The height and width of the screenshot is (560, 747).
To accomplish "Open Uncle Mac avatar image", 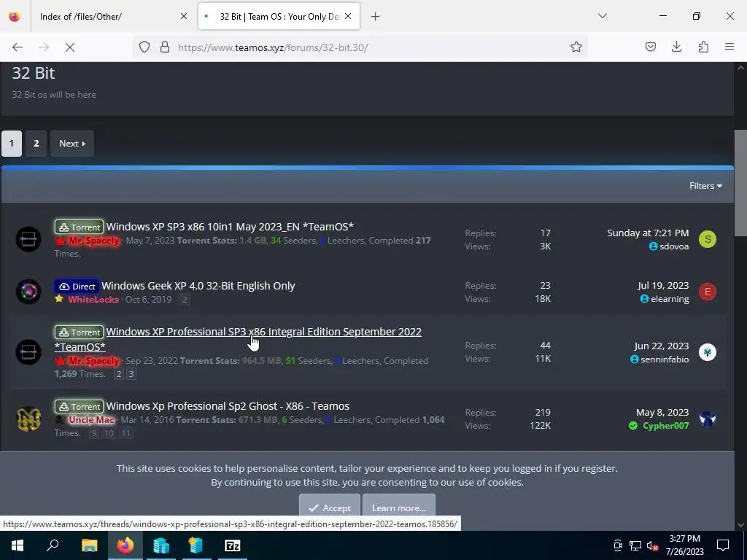I will (x=28, y=419).
